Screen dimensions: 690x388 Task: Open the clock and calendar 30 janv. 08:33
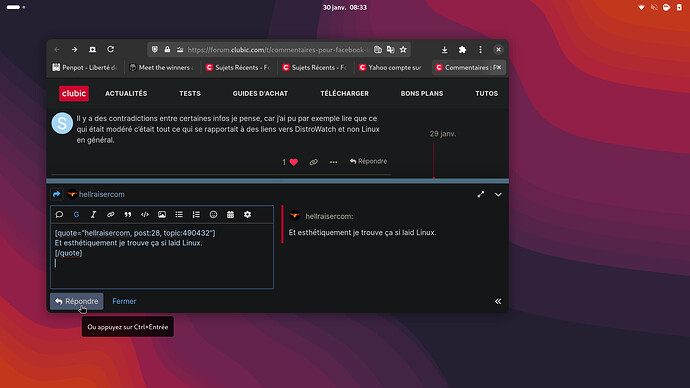coord(345,7)
